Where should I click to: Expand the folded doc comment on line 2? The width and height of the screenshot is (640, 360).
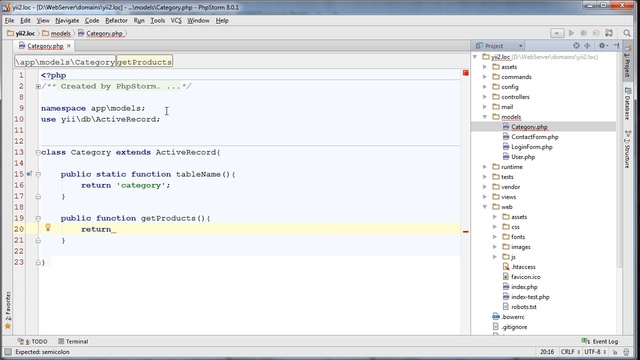tap(38, 86)
